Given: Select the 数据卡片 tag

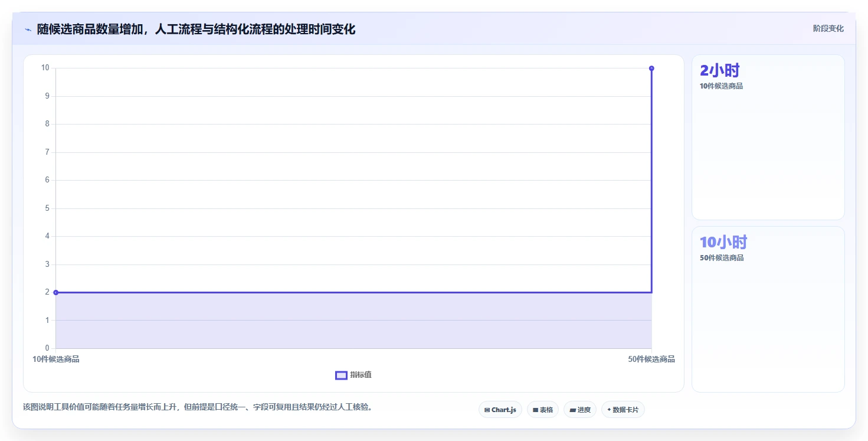Looking at the screenshot, I should point(623,410).
